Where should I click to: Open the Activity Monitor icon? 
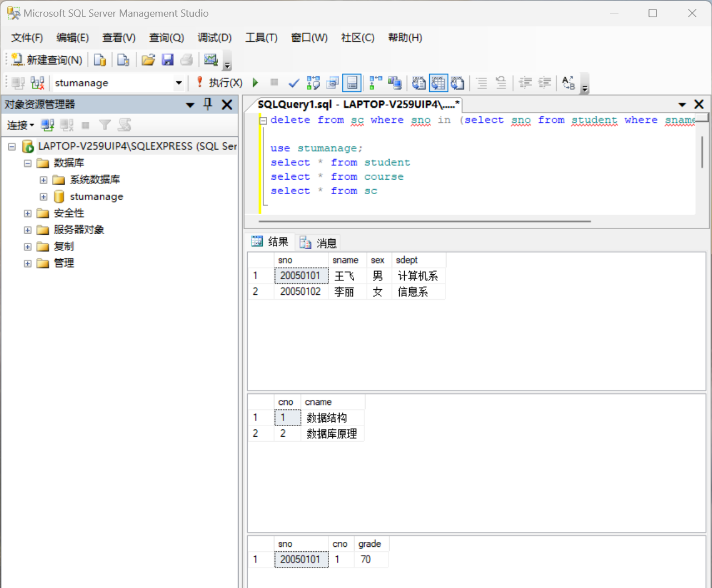[211, 60]
